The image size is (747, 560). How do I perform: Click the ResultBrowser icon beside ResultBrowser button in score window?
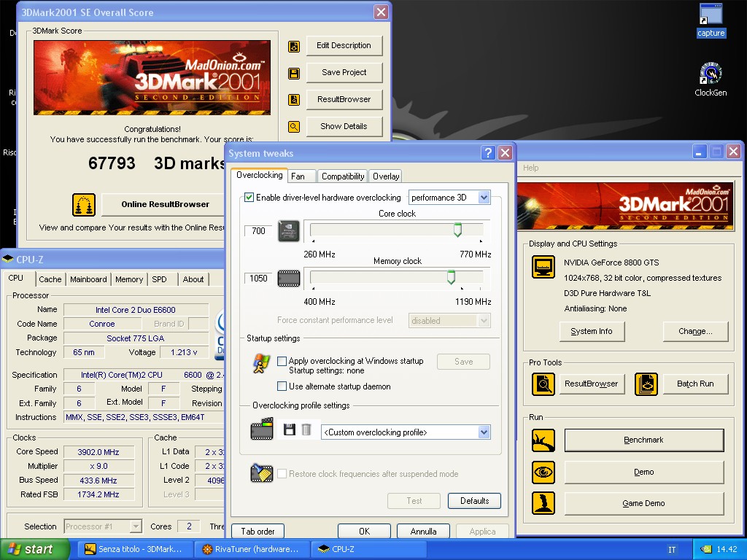coord(294,99)
